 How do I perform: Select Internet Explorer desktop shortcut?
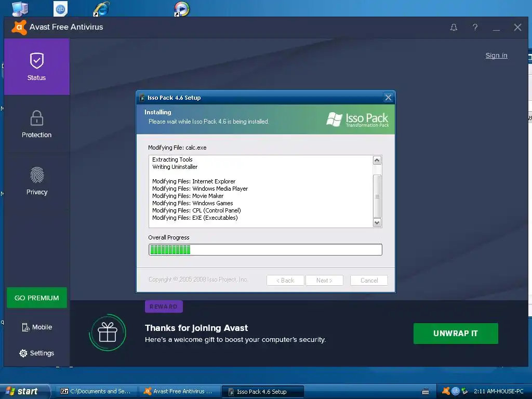[101, 9]
